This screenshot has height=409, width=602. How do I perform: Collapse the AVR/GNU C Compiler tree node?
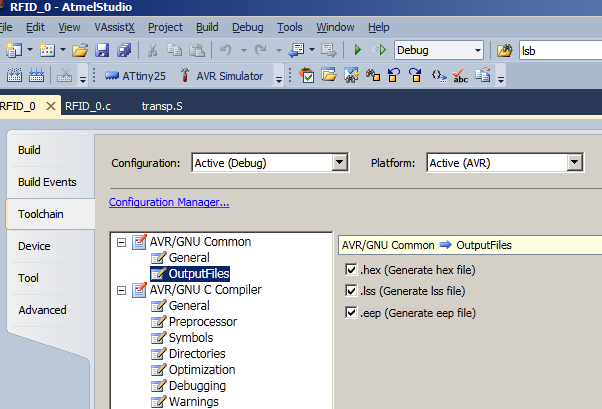pos(121,290)
